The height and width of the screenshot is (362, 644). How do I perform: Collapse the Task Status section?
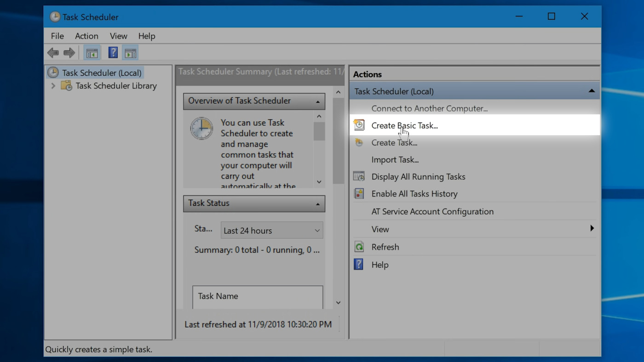pyautogui.click(x=318, y=204)
